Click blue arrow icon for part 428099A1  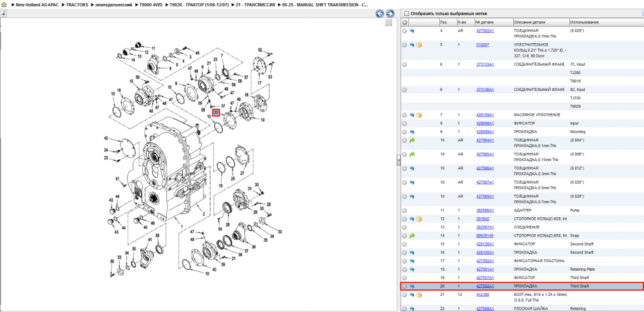(412, 132)
